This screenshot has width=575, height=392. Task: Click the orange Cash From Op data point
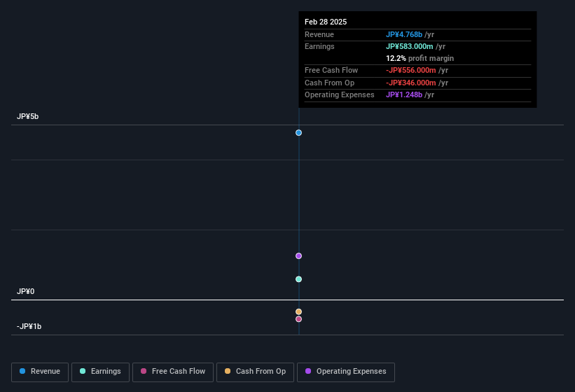298,311
